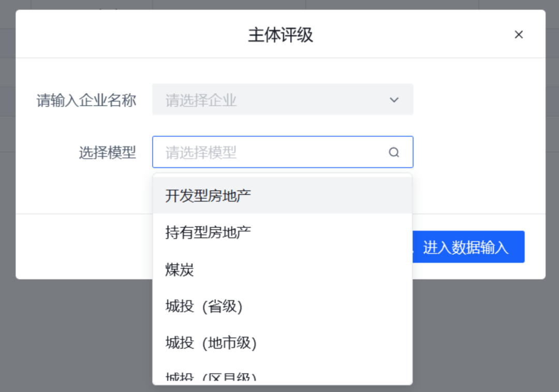Click the 选择模型 field label
The height and width of the screenshot is (392, 559).
(x=107, y=153)
